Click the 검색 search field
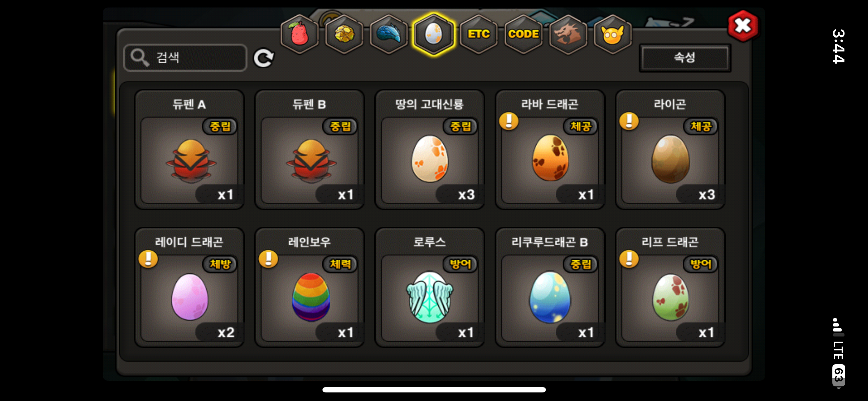868x401 pixels. click(185, 57)
